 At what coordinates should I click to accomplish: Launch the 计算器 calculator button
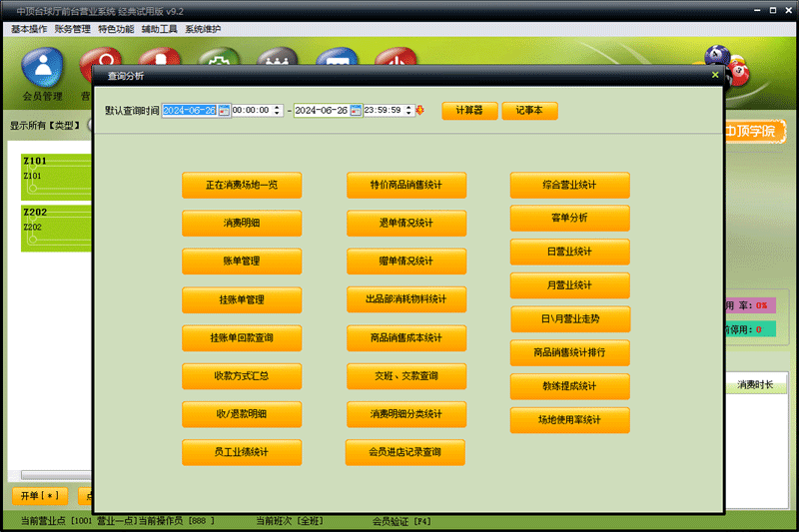point(469,111)
